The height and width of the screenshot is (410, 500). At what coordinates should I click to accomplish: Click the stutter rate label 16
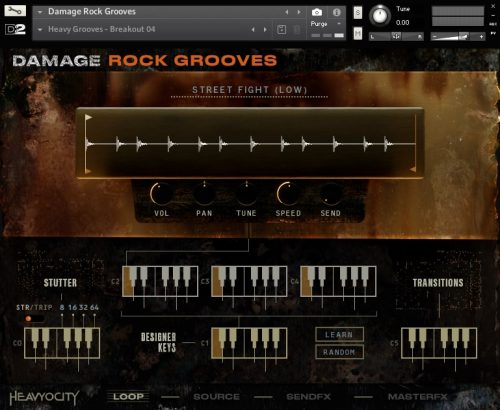pyautogui.click(x=73, y=307)
